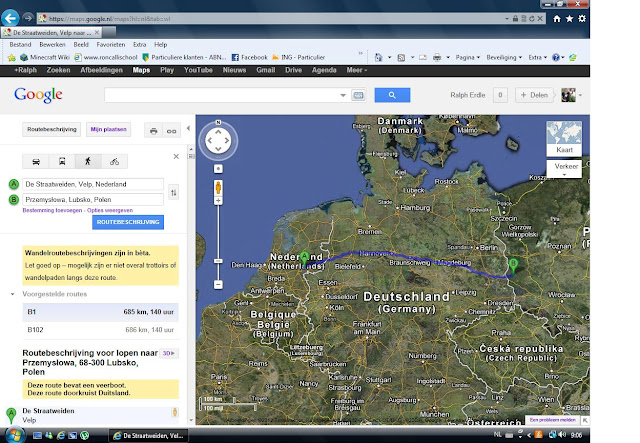Open De Straatweiden taskbar window button
Image resolution: width=640 pixels, height=443 pixels.
coord(149,436)
